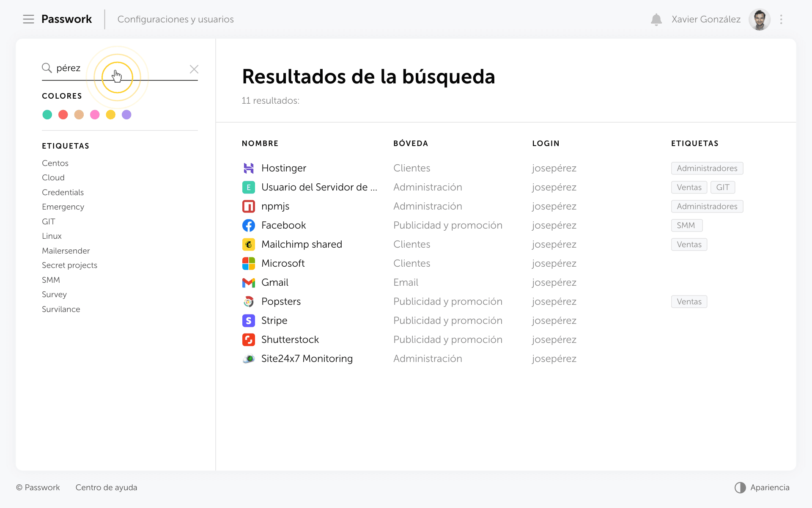Open the Hostinger entry

click(x=284, y=168)
